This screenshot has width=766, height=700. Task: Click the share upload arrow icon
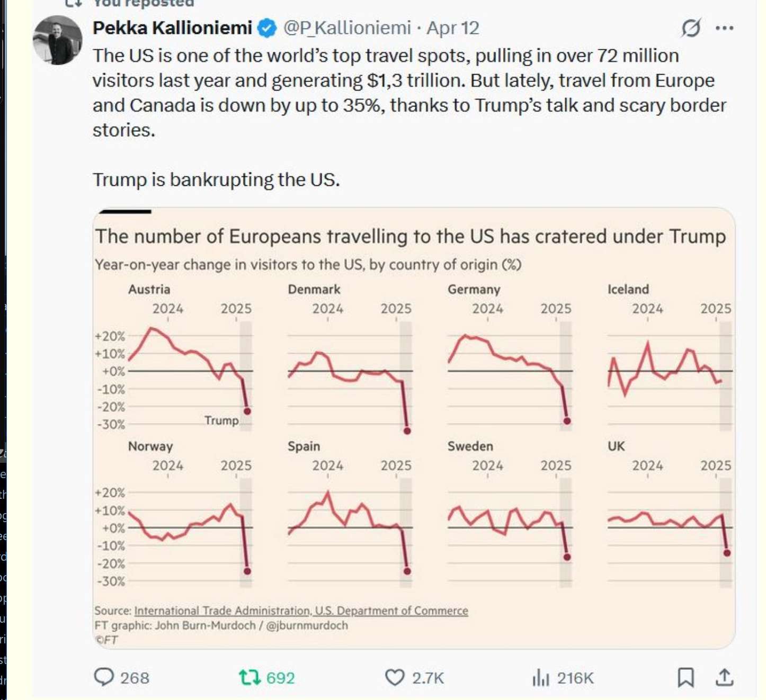click(724, 677)
